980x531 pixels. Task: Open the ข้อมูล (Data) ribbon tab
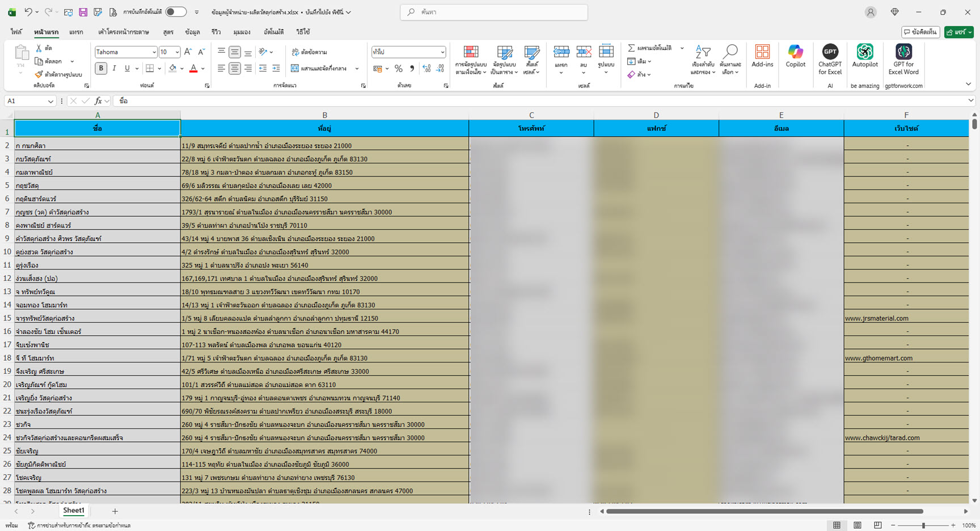pos(192,32)
